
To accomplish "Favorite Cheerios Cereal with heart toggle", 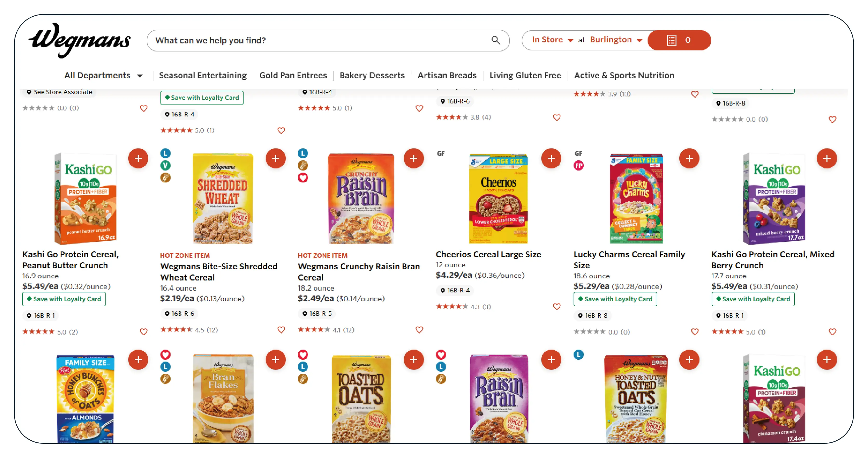I will [557, 306].
